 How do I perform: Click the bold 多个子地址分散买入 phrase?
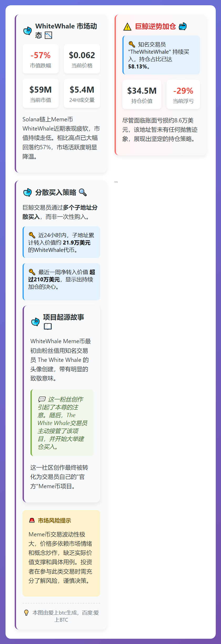(60, 212)
